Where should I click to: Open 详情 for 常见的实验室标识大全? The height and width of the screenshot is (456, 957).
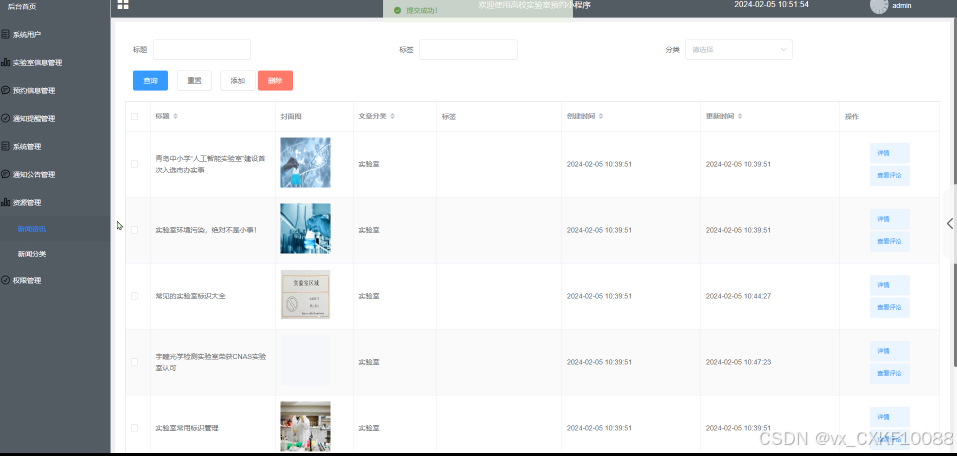[889, 285]
